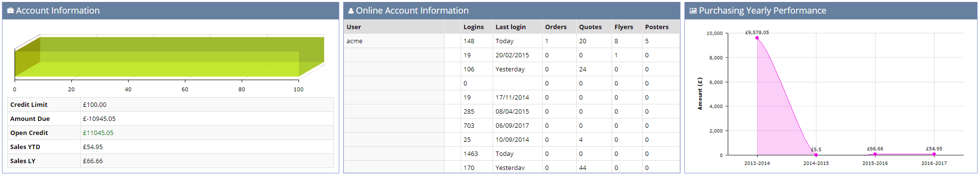The height and width of the screenshot is (186, 980).
Task: Click the £54.95 Sales YTD value
Action: pos(93,147)
